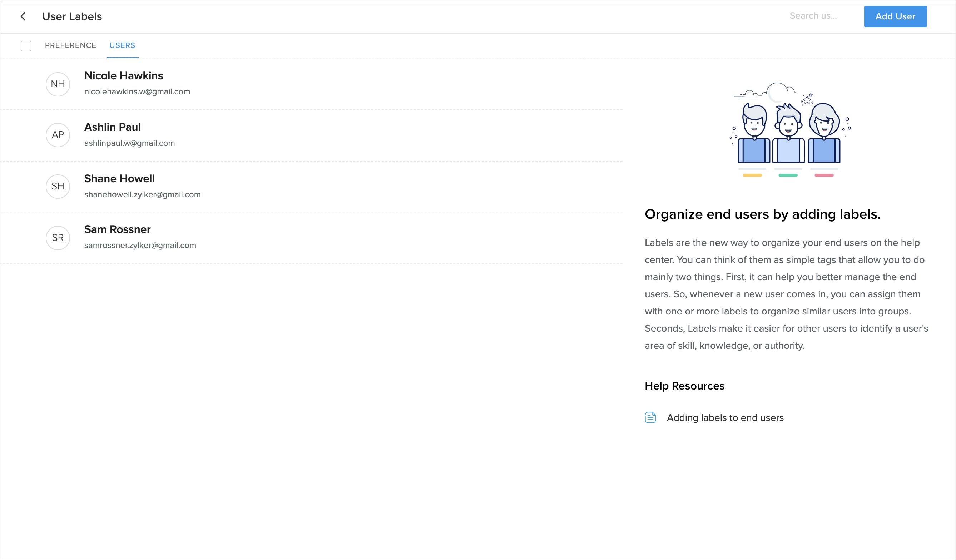Open Ashlin Paul user entry
956x560 pixels.
coord(112,127)
